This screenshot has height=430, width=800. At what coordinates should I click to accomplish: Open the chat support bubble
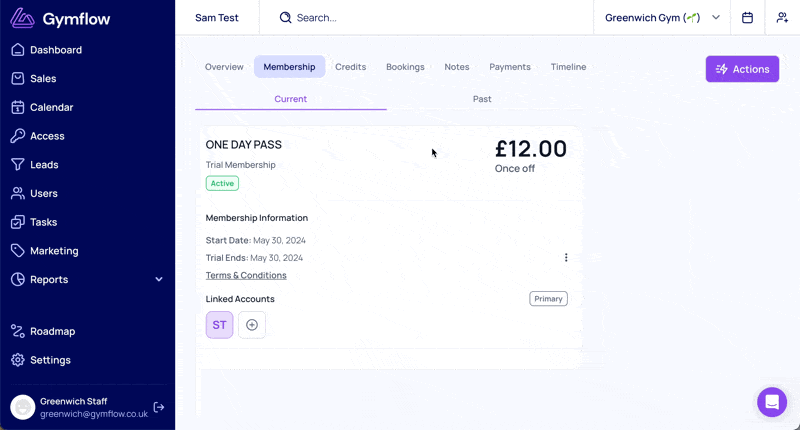tap(772, 402)
